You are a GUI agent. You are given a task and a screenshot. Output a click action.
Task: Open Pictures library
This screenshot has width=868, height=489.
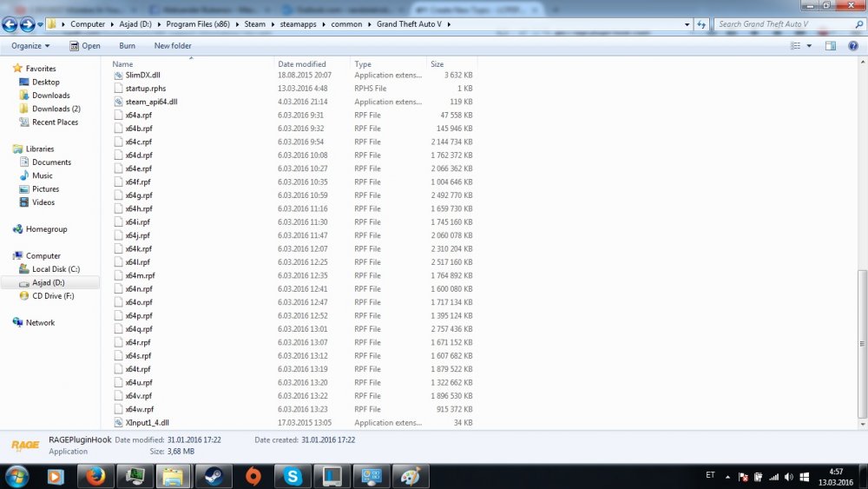(x=45, y=188)
